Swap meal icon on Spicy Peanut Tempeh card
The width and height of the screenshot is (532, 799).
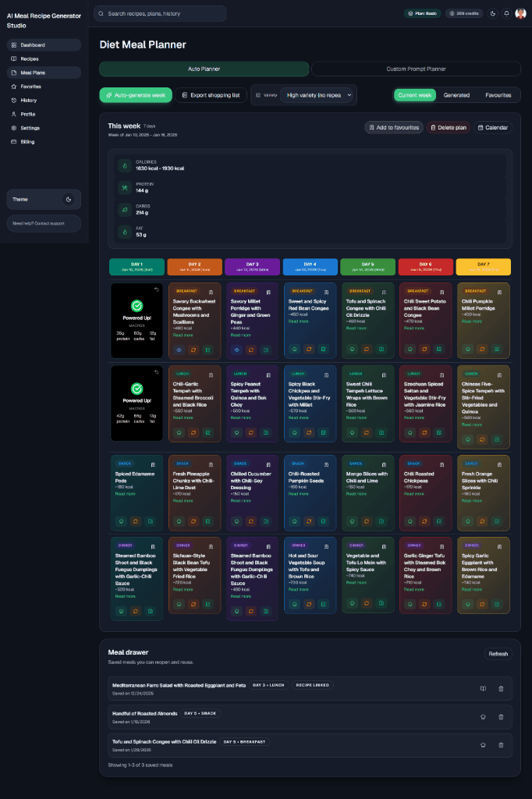tap(250, 432)
